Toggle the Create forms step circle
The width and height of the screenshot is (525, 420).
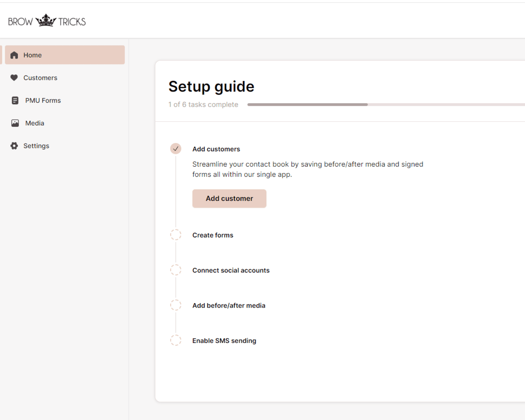click(175, 235)
